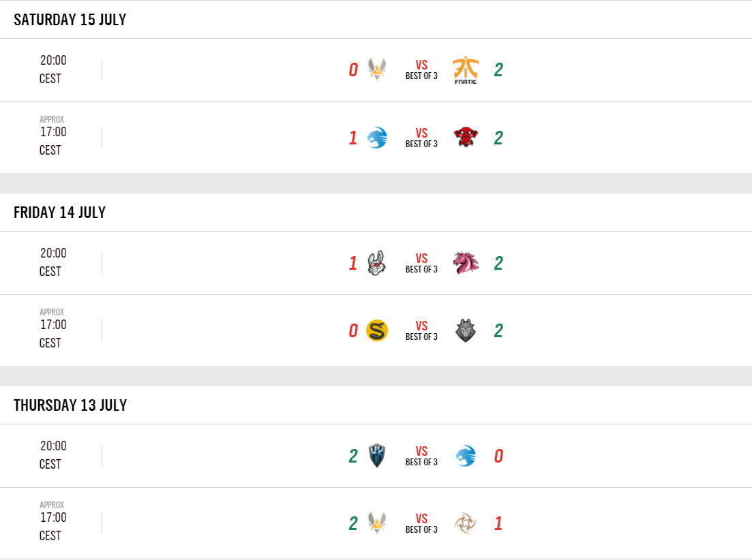
Task: Click Vitality logo in Thursday's 17:00 match
Action: point(377,523)
